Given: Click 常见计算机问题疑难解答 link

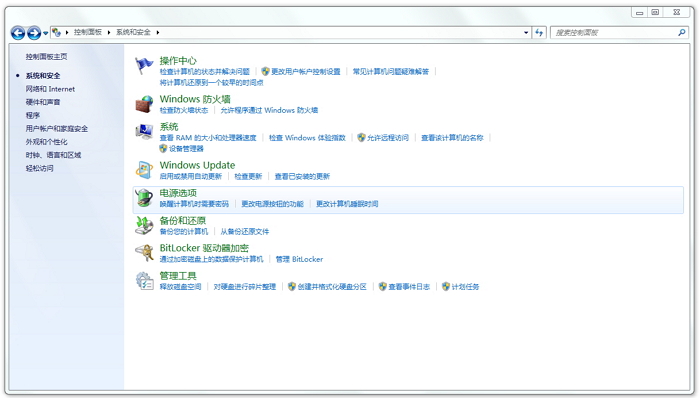Looking at the screenshot, I should 391,71.
